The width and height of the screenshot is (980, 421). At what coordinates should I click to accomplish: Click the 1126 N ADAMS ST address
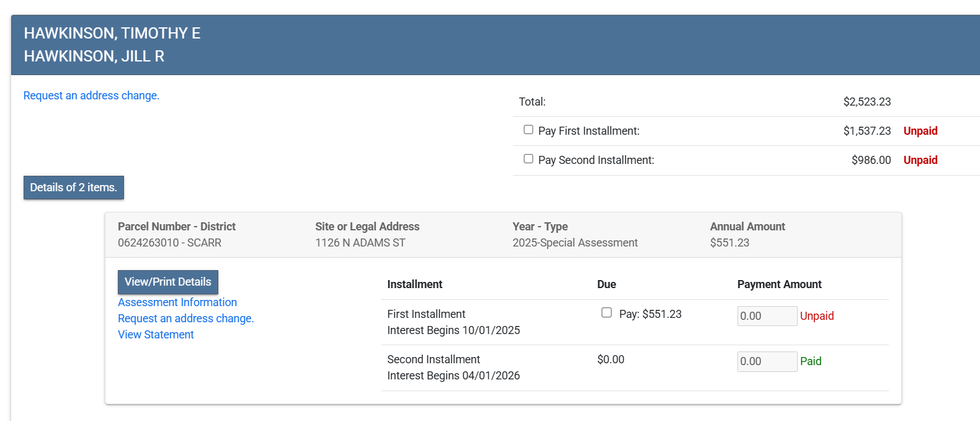click(x=360, y=243)
